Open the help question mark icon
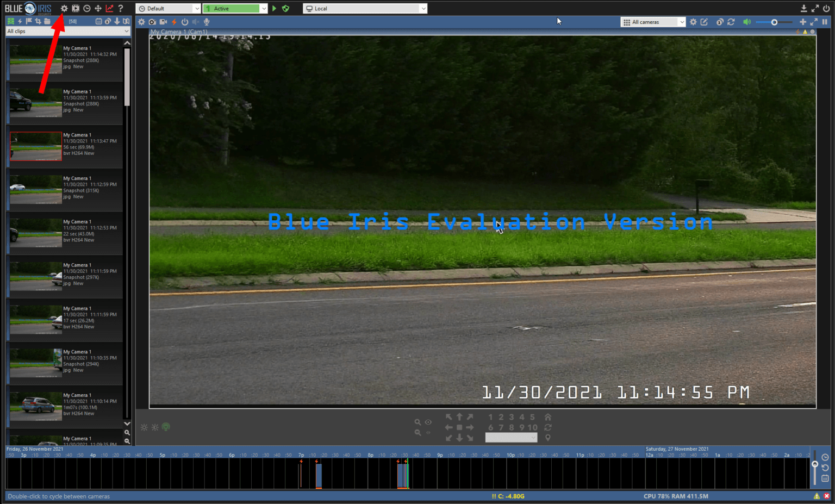Image resolution: width=835 pixels, height=504 pixels. point(121,8)
